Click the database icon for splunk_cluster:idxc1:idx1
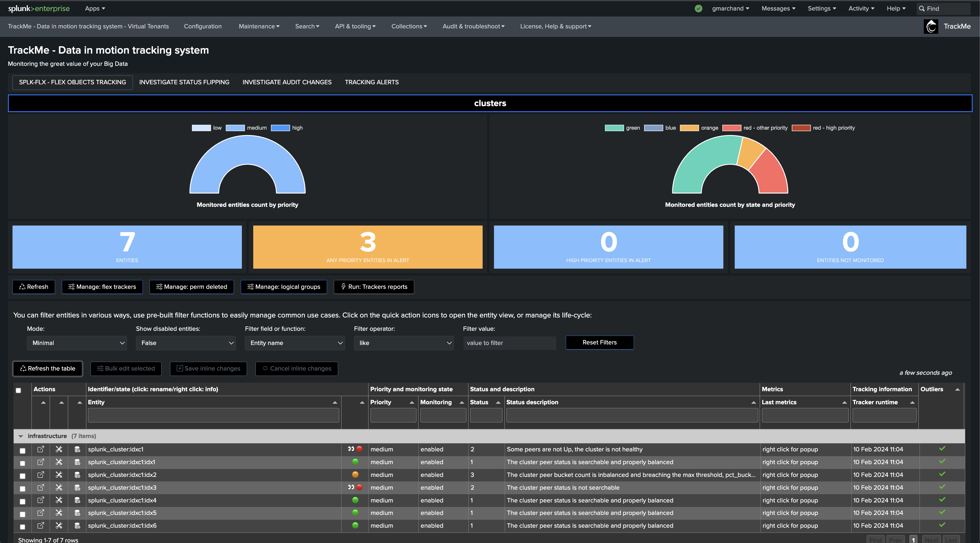The width and height of the screenshot is (980, 543). [77, 462]
